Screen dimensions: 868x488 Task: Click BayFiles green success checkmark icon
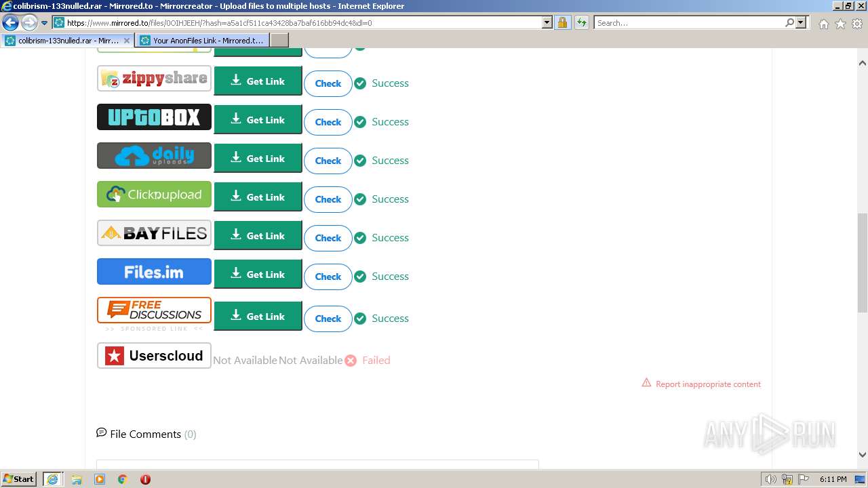pyautogui.click(x=360, y=238)
